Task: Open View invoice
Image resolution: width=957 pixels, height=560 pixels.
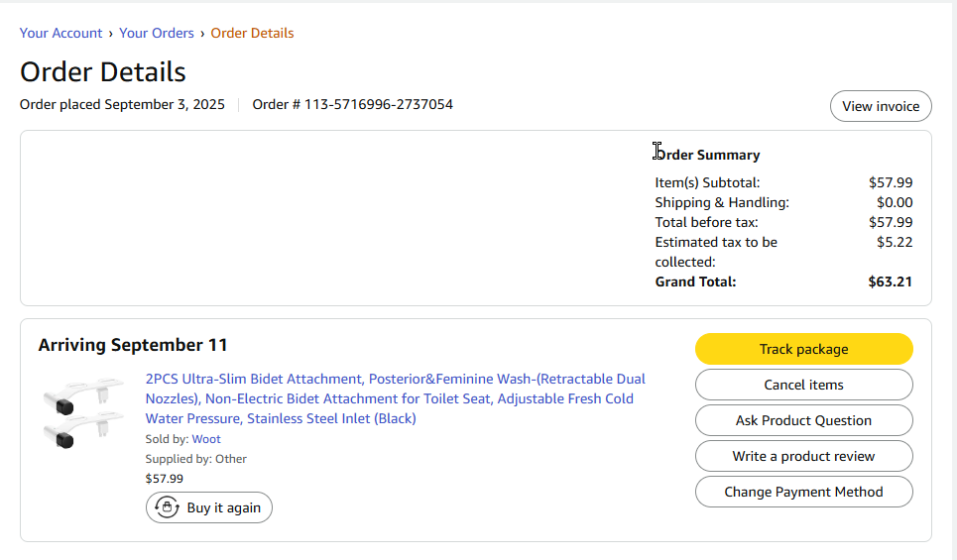Action: click(881, 106)
